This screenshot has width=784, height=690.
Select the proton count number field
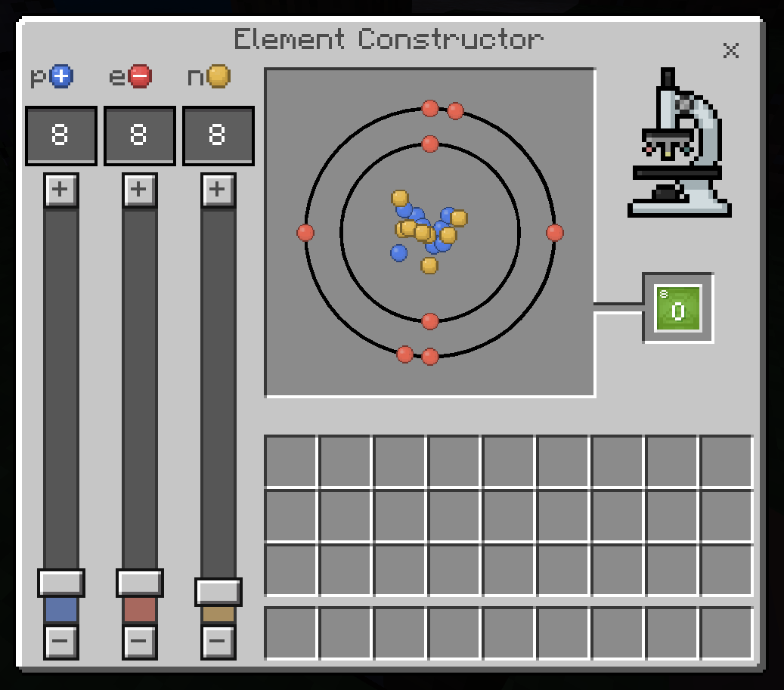tap(61, 136)
